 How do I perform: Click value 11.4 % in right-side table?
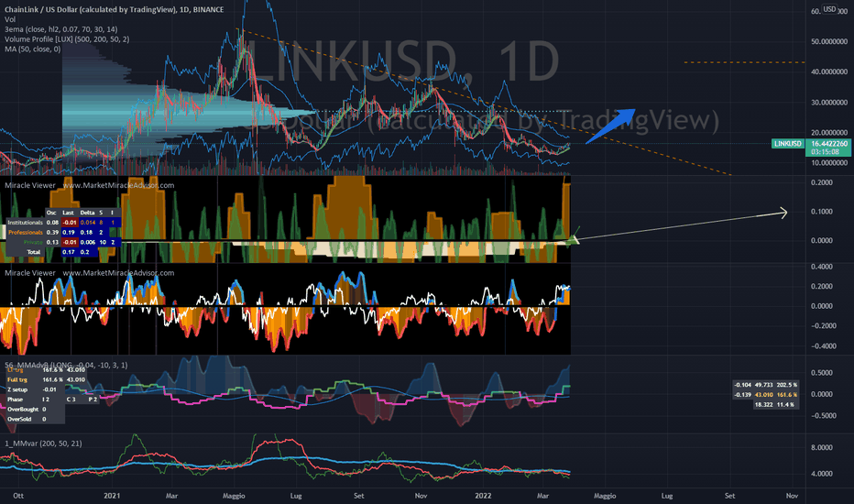[x=785, y=404]
